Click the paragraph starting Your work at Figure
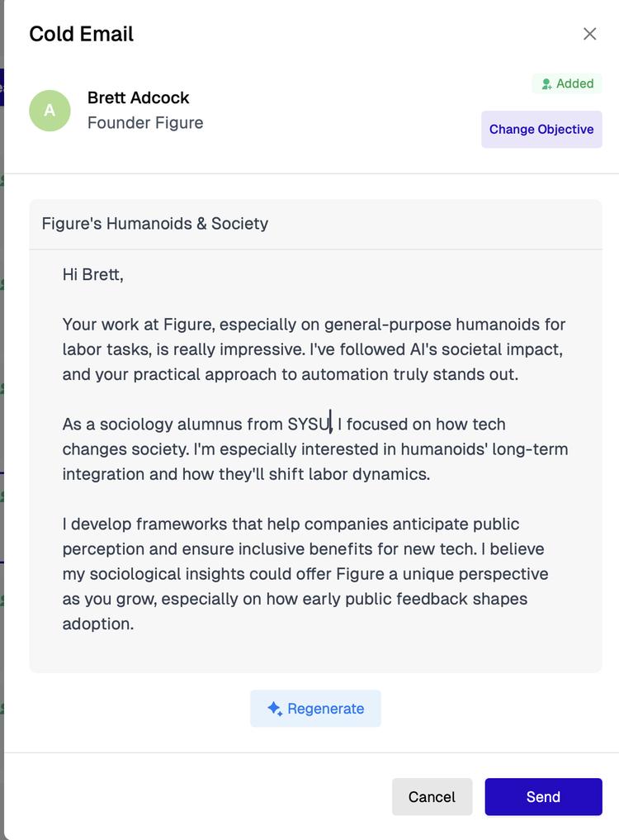 pos(314,349)
